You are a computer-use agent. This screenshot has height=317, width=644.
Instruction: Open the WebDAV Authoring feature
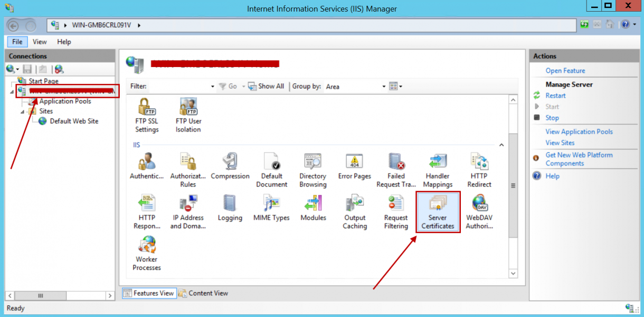[479, 212]
